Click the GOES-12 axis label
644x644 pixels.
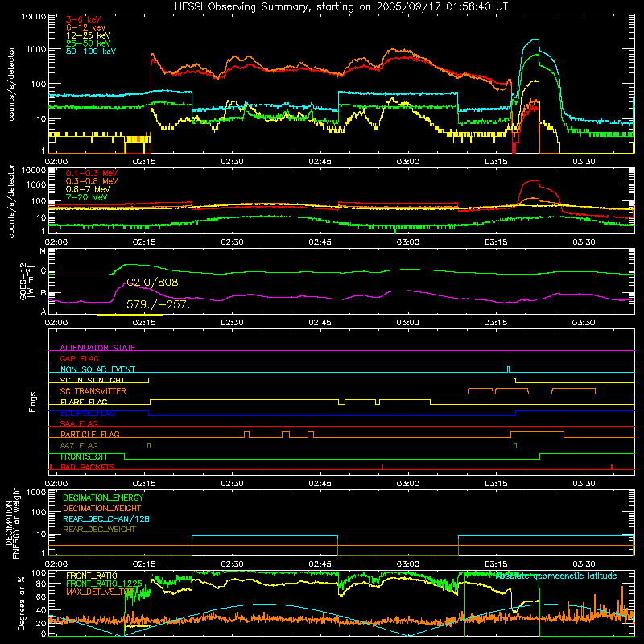click(27, 281)
